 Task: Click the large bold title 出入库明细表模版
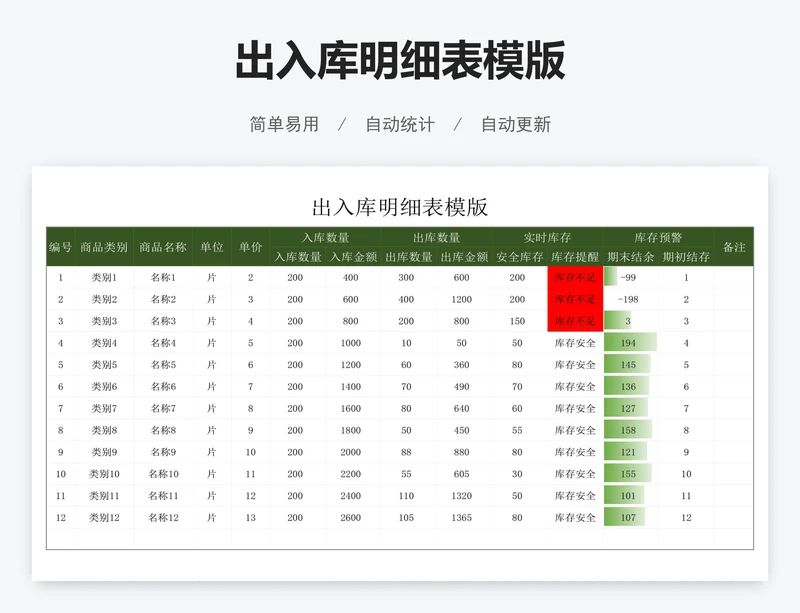(x=400, y=61)
